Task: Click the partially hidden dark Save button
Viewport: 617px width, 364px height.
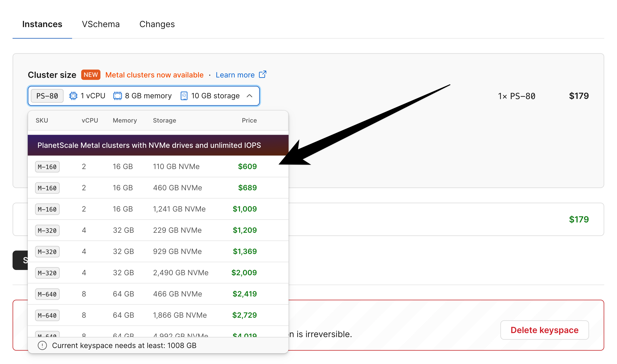Action: pyautogui.click(x=20, y=260)
